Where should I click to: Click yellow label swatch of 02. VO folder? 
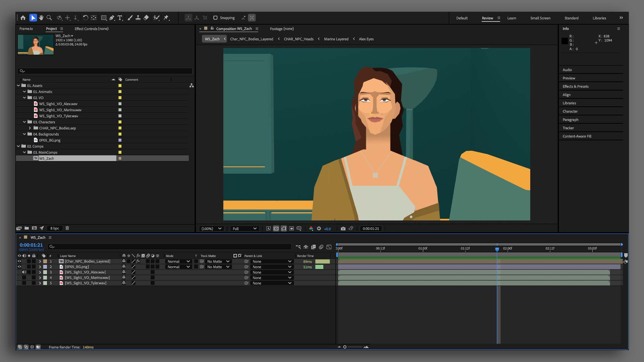pos(120,98)
